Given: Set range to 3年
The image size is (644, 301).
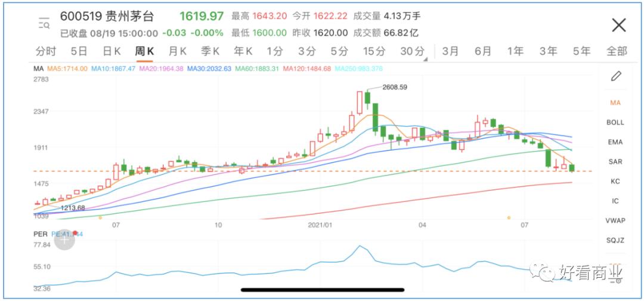Looking at the screenshot, I should click(x=549, y=51).
